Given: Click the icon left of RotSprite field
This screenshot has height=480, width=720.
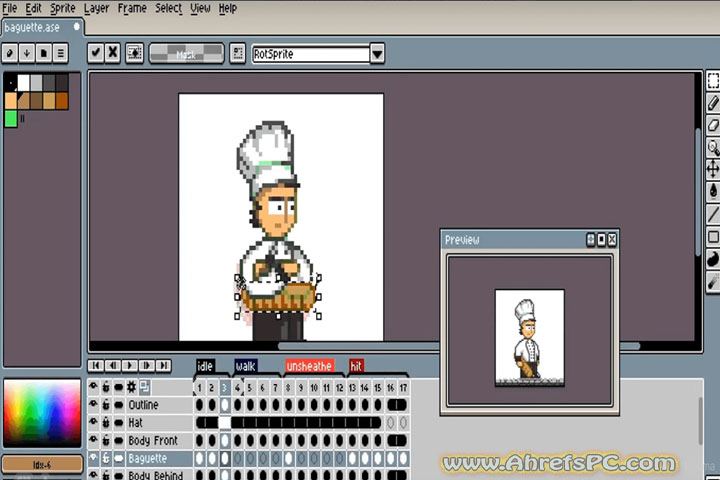Looking at the screenshot, I should coord(237,53).
